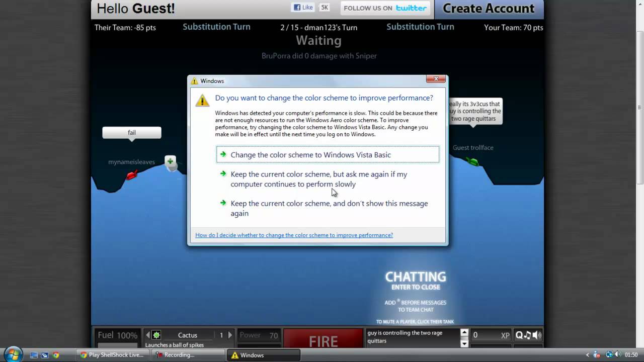Click the Create Account button
The height and width of the screenshot is (362, 644).
tap(489, 9)
